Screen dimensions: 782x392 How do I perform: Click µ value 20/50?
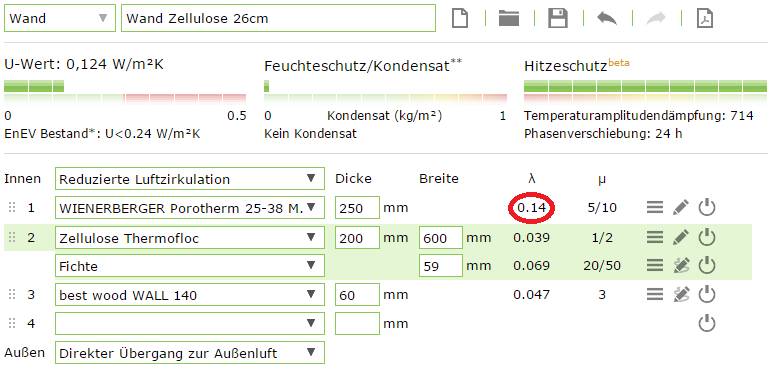(x=602, y=265)
